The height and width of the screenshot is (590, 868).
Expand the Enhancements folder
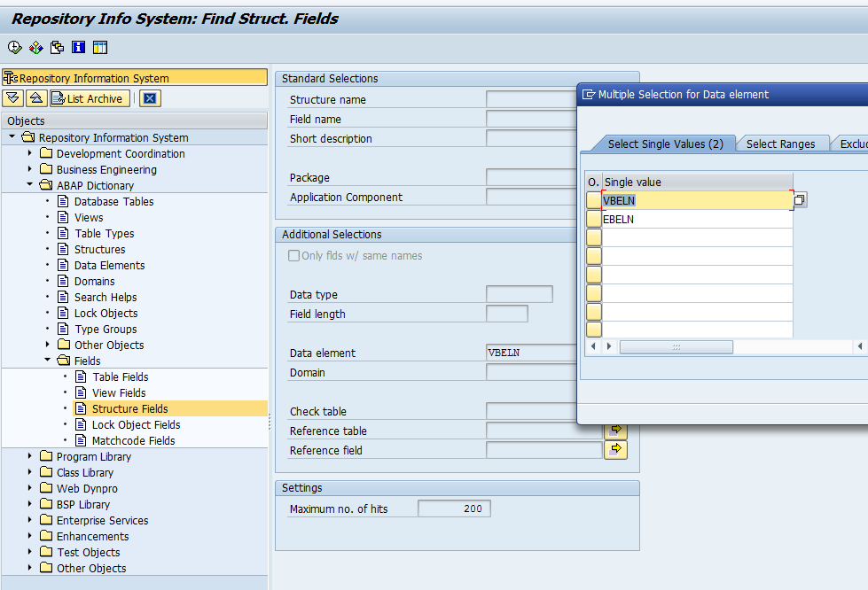coord(30,536)
